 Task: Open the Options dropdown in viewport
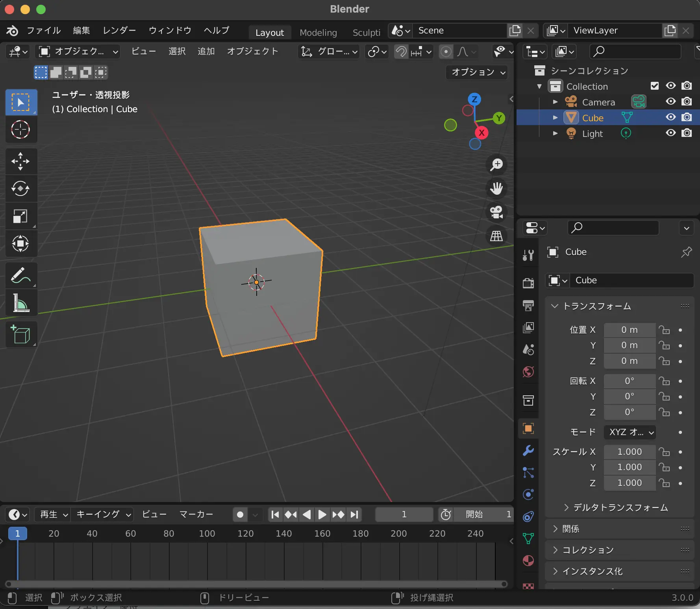pyautogui.click(x=477, y=72)
